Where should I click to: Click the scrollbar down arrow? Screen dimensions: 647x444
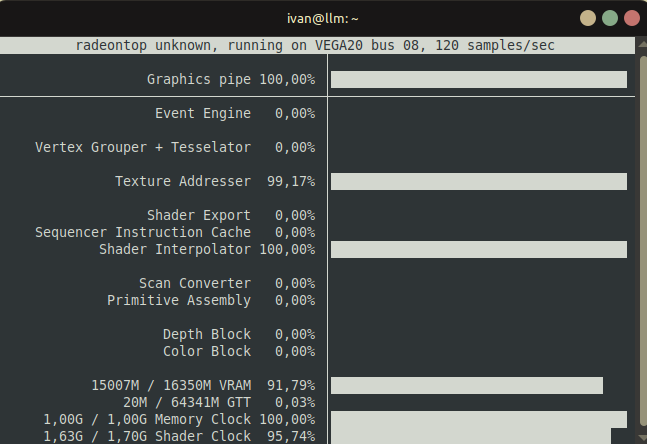click(642, 437)
